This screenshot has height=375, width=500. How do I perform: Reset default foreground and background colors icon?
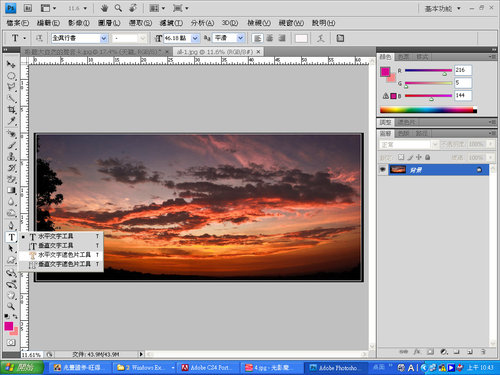(7, 316)
